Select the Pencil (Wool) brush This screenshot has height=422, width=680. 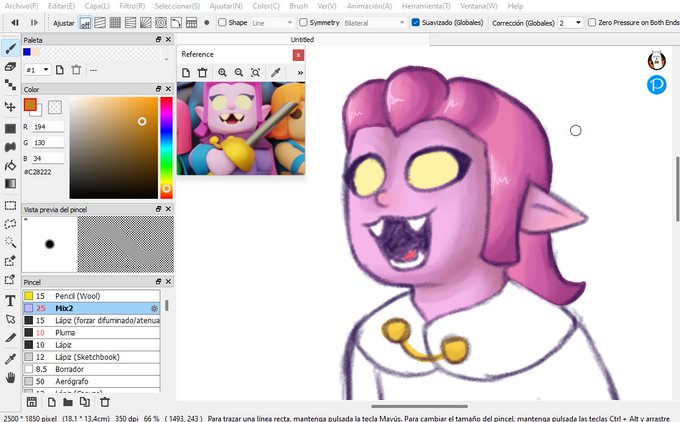click(92, 296)
